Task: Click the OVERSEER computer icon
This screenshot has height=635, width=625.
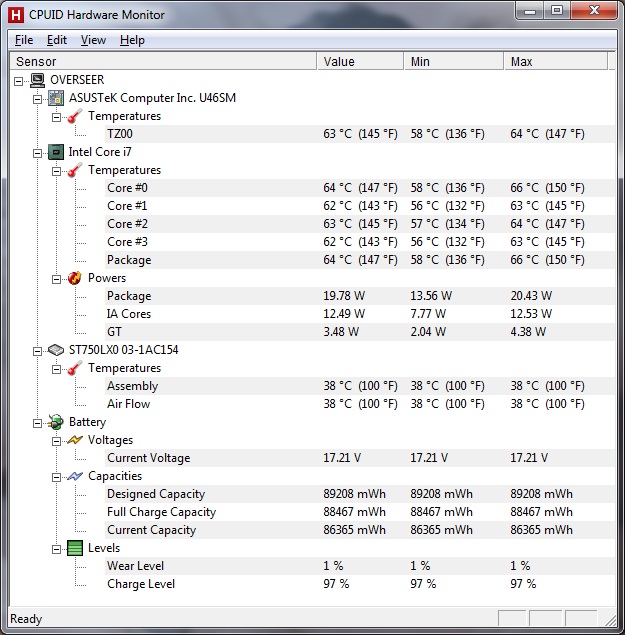Action: click(38, 80)
